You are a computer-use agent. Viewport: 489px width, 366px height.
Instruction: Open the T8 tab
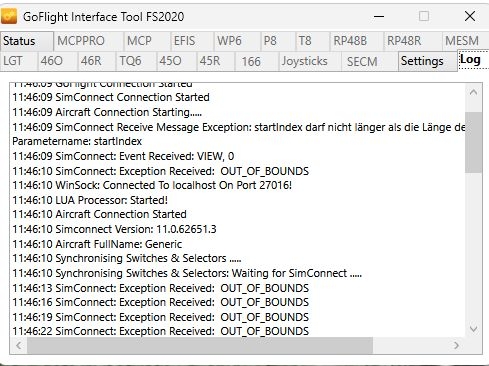point(313,41)
